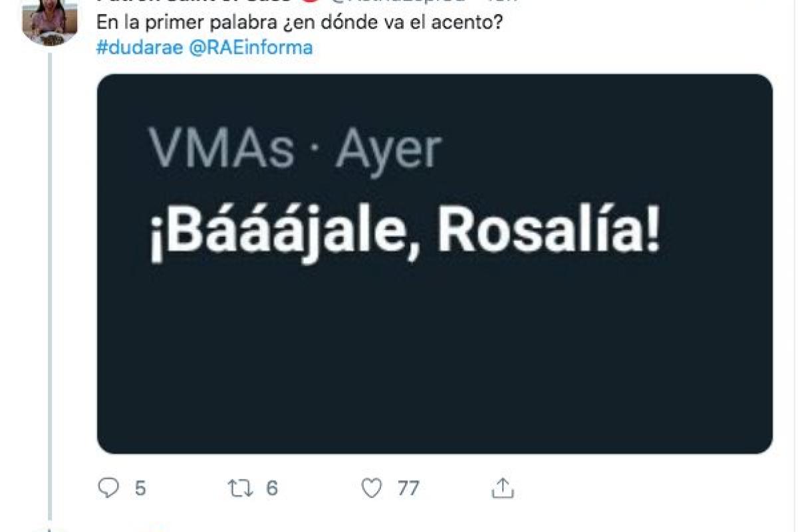Click the red circle emoji beside name
This screenshot has width=798, height=532.
pyautogui.click(x=307, y=2)
